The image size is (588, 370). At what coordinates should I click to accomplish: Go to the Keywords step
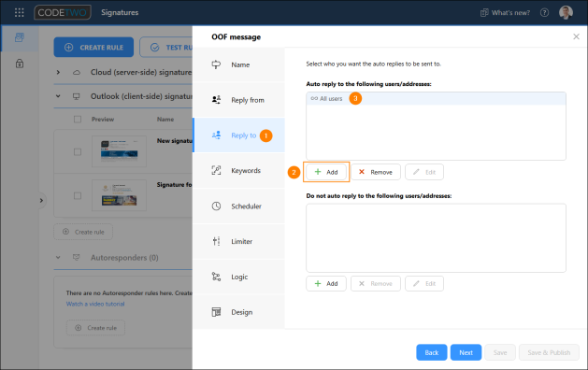pyautogui.click(x=239, y=171)
